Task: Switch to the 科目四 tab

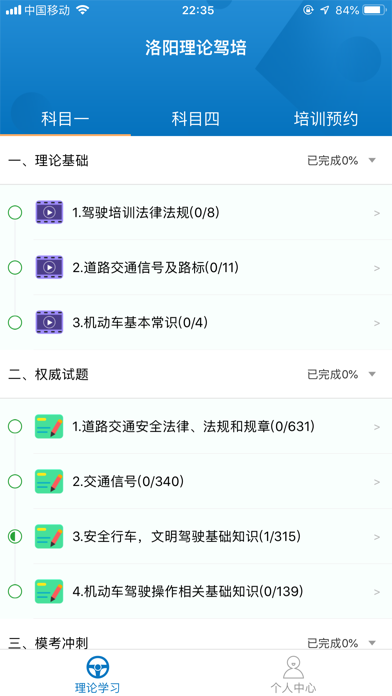Action: [196, 119]
